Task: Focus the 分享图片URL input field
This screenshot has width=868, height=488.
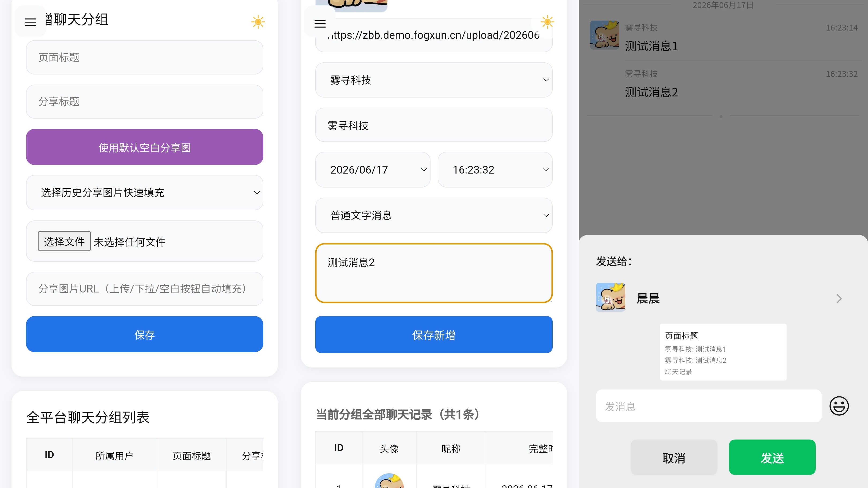Action: pos(145,289)
